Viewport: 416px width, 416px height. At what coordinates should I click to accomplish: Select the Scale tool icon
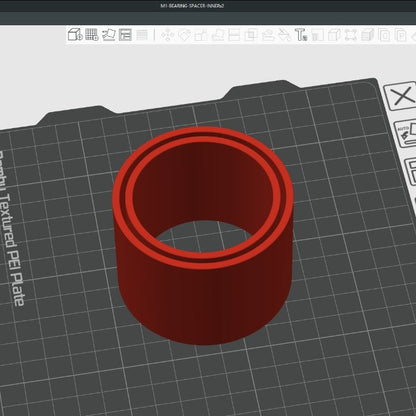[201, 35]
